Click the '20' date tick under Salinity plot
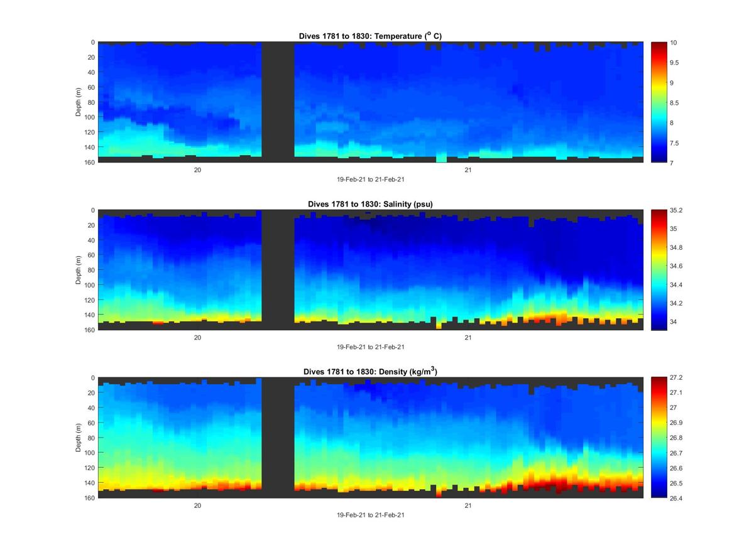 click(197, 337)
